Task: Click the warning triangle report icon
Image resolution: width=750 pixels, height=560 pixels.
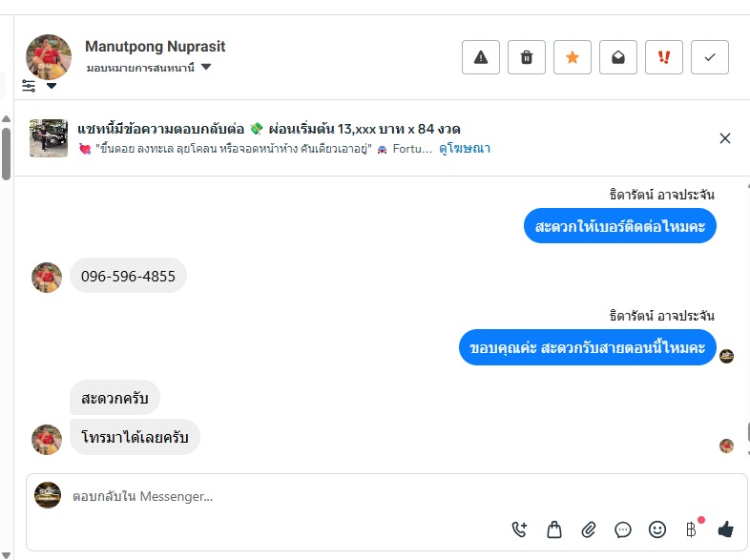Action: (x=481, y=57)
